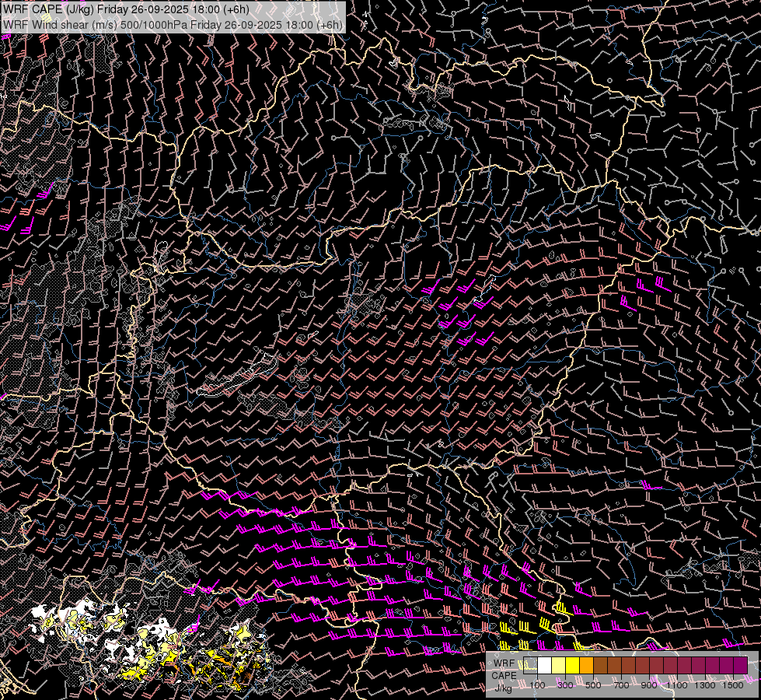Image resolution: width=761 pixels, height=700 pixels.
Task: Click the '1500' legend value
Action: (x=733, y=685)
